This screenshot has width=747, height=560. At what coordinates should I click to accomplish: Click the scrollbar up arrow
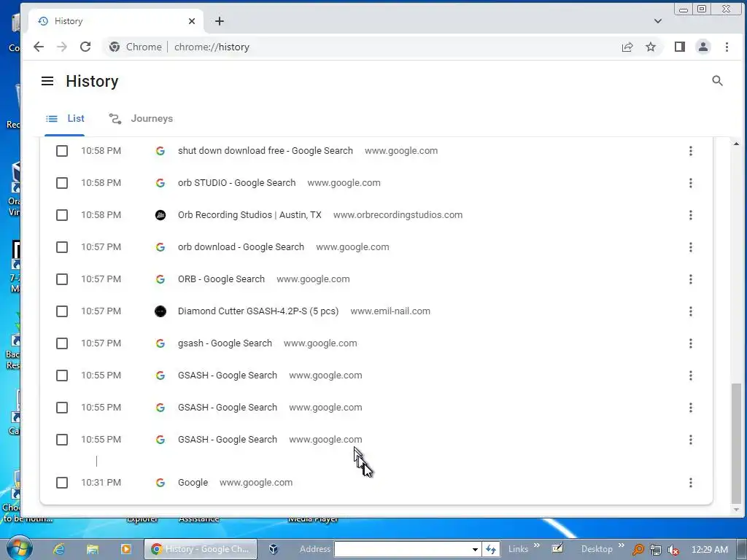[737, 144]
